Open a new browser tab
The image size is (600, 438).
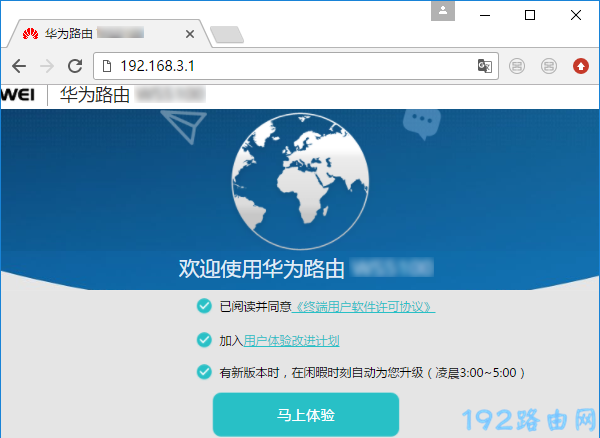click(227, 35)
